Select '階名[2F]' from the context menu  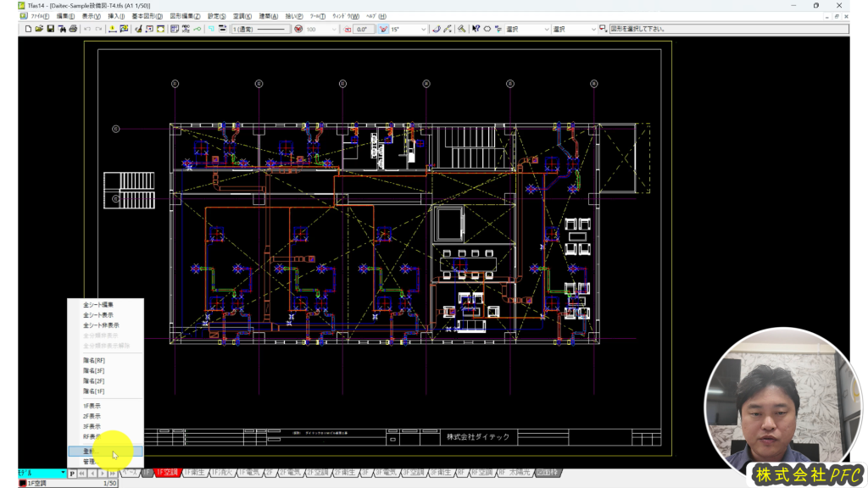(94, 381)
